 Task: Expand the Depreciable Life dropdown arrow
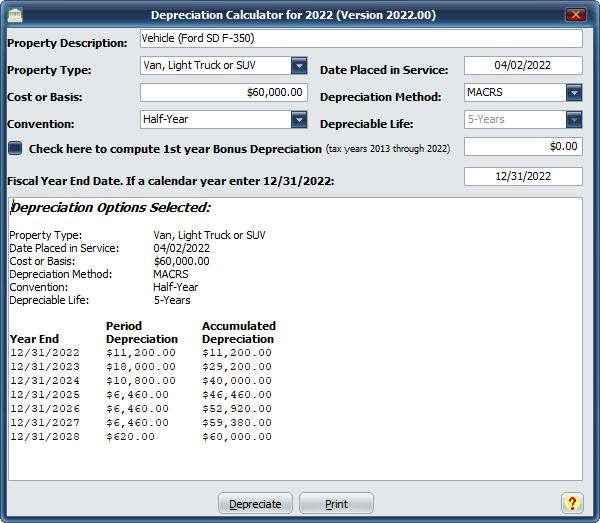[x=574, y=119]
